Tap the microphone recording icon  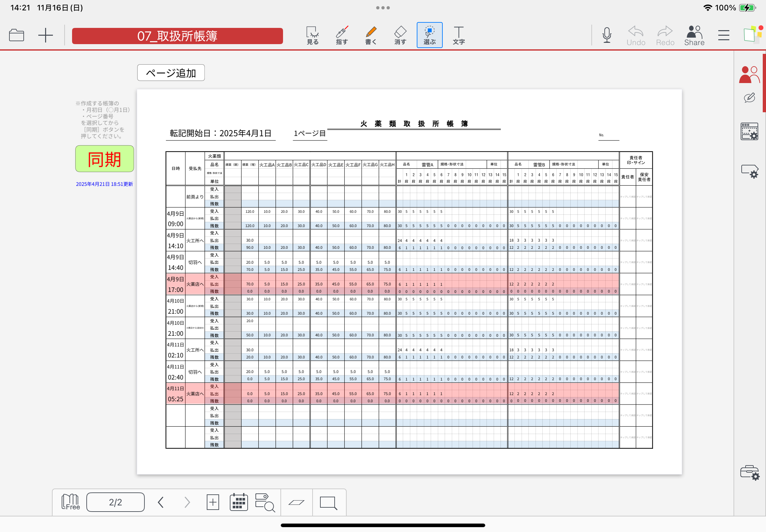607,35
